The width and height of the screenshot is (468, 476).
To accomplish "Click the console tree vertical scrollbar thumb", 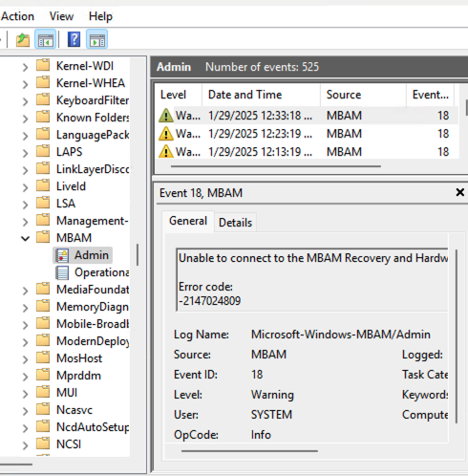I will (138, 254).
